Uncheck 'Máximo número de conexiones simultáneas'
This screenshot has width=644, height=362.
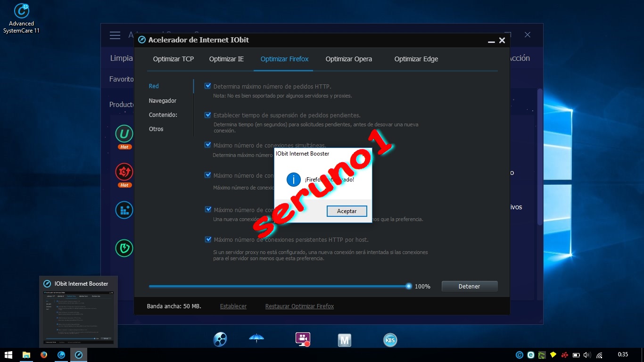click(207, 145)
